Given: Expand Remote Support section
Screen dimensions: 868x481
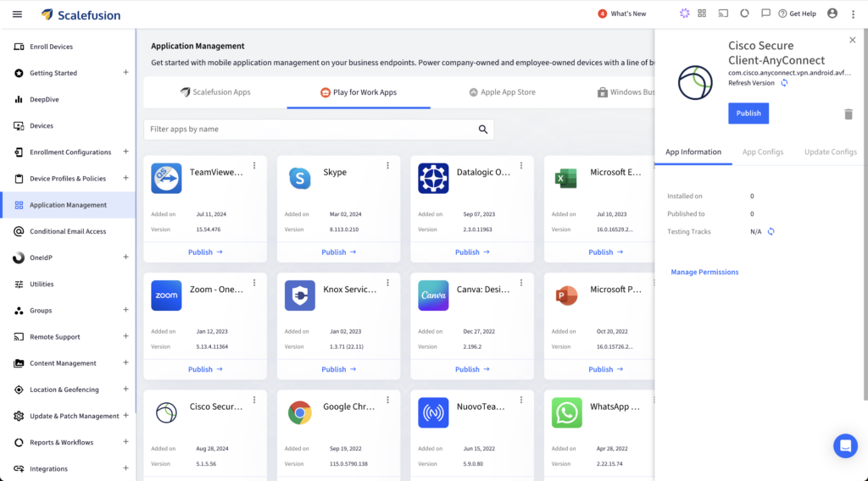Looking at the screenshot, I should point(125,336).
